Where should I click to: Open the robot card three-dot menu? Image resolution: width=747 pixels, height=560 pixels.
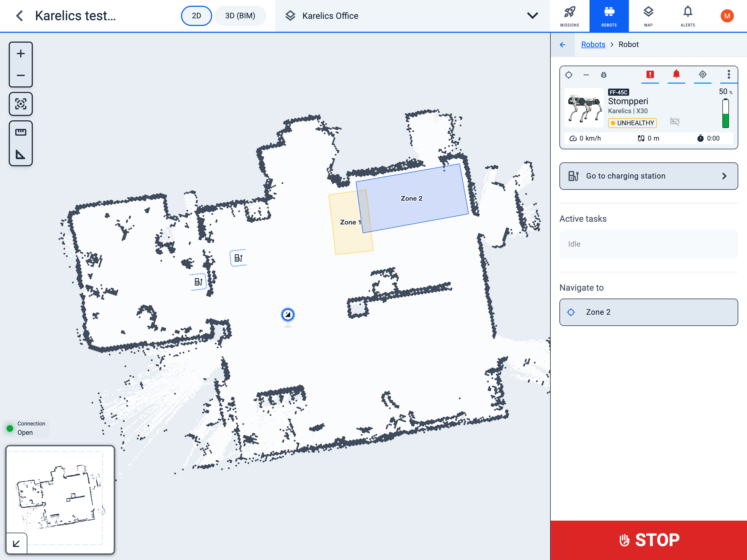pos(728,74)
